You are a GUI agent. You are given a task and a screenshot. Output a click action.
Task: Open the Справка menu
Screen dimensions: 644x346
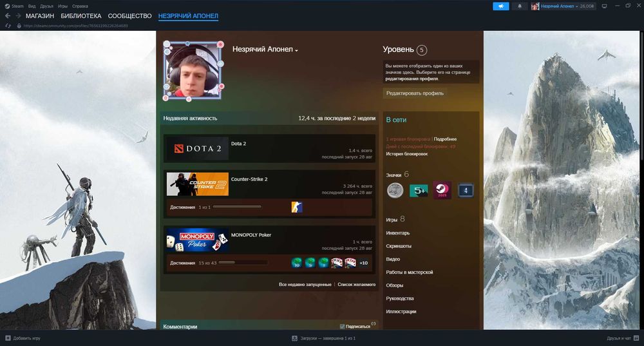80,6
